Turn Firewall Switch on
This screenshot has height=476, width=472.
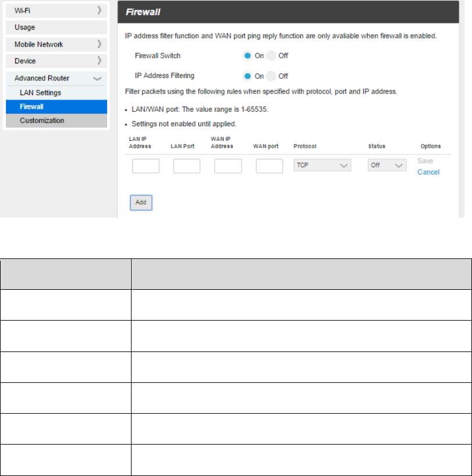point(247,56)
